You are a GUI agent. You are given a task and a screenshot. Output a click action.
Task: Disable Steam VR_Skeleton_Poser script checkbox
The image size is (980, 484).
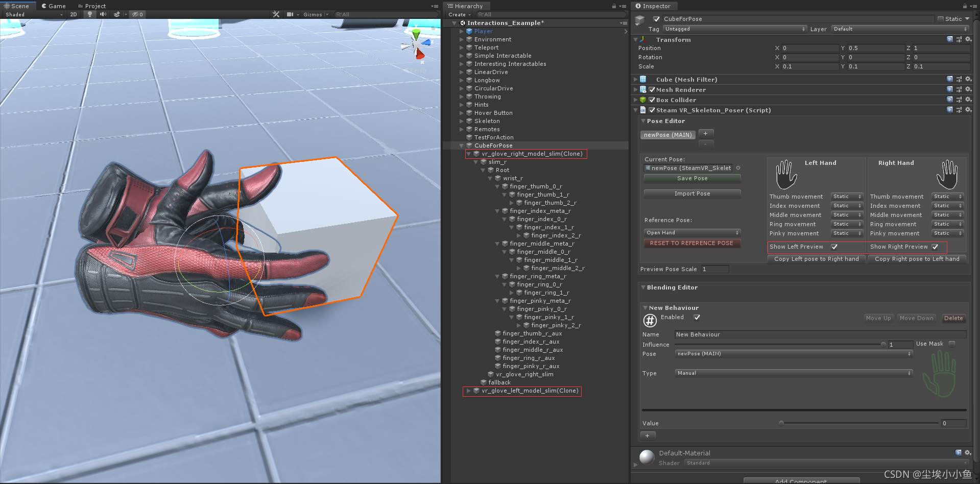click(652, 110)
